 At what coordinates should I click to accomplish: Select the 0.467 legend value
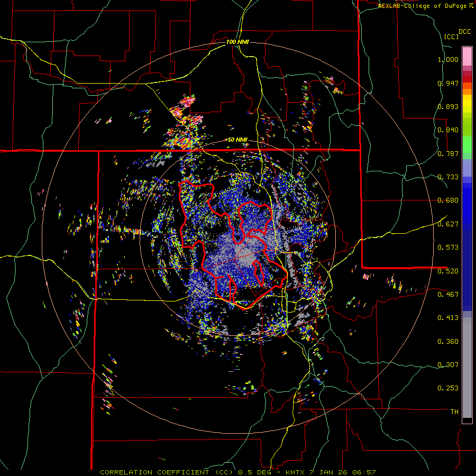(448, 294)
